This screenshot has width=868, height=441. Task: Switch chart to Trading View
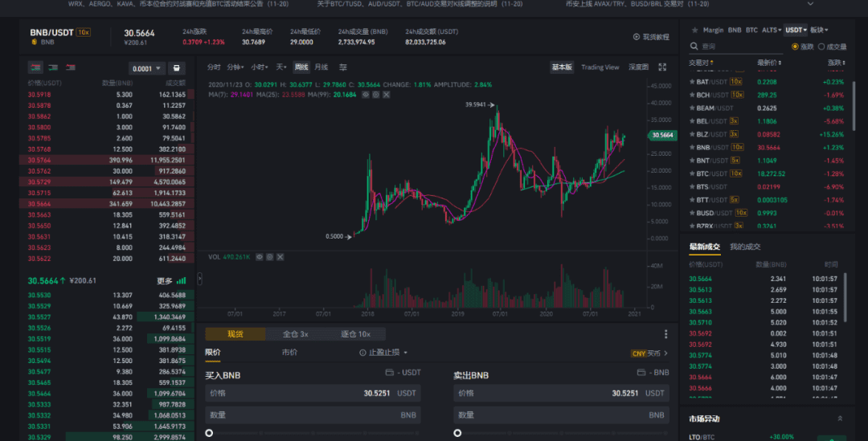click(x=600, y=67)
